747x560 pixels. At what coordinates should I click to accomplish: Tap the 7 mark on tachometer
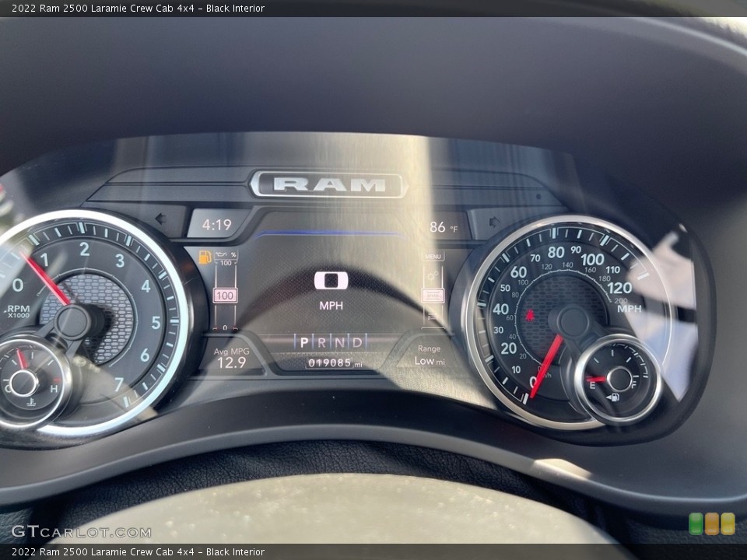point(118,383)
